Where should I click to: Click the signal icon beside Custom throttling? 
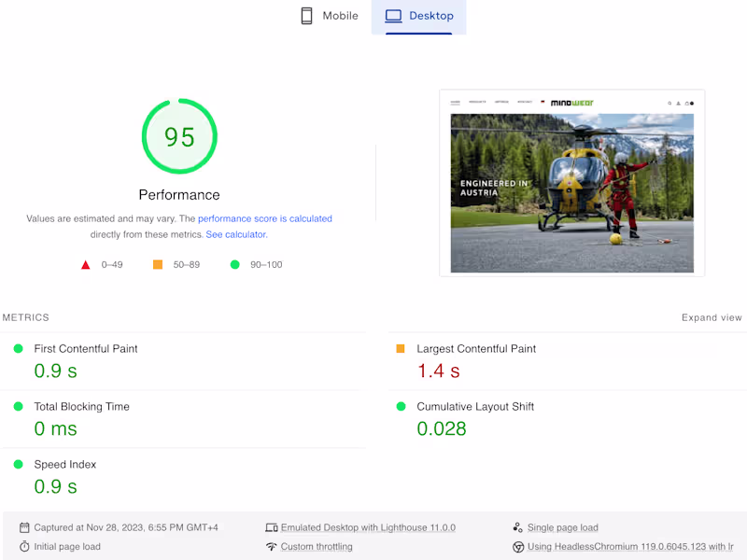(x=271, y=547)
